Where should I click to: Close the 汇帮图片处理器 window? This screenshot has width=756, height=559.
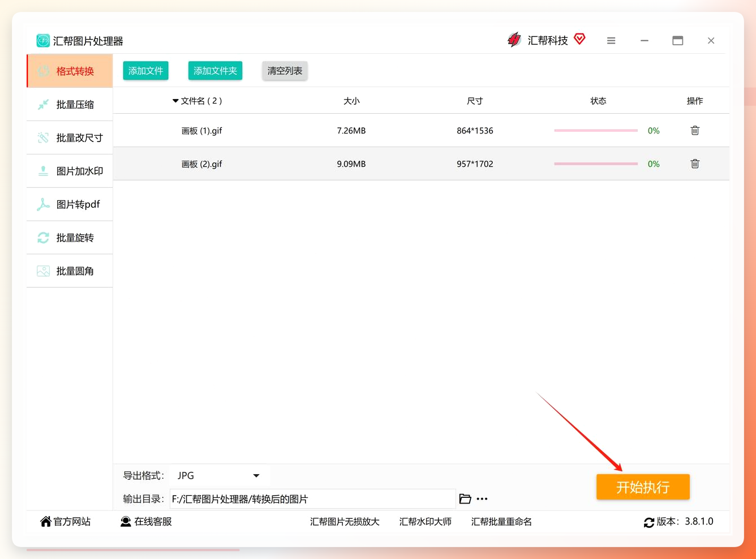point(711,41)
